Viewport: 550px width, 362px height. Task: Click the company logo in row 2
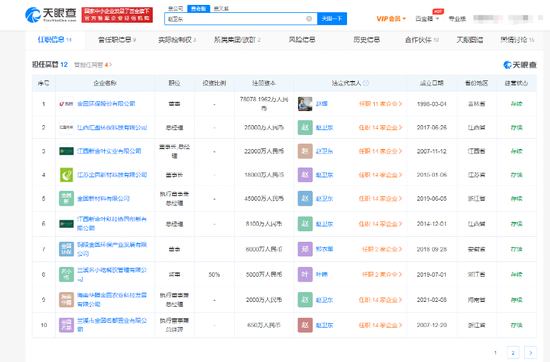click(66, 128)
